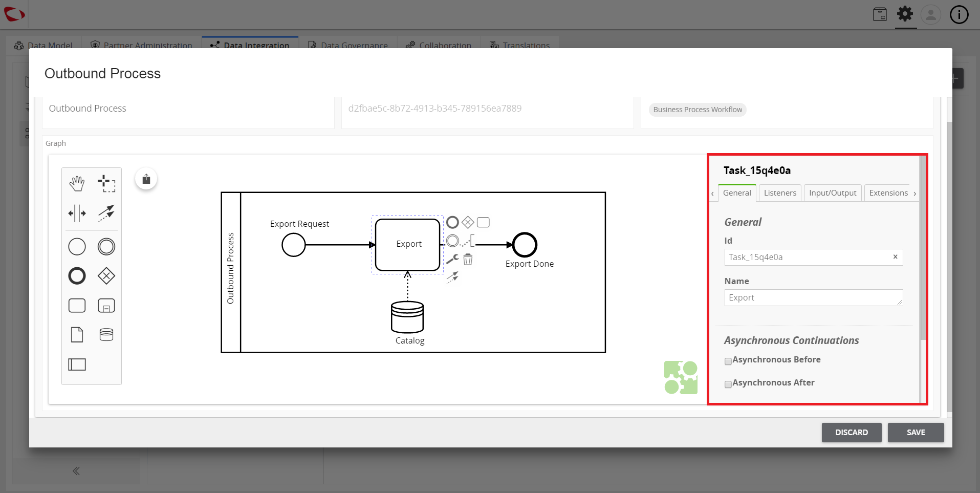Click the Name textarea containing Export

pos(814,297)
